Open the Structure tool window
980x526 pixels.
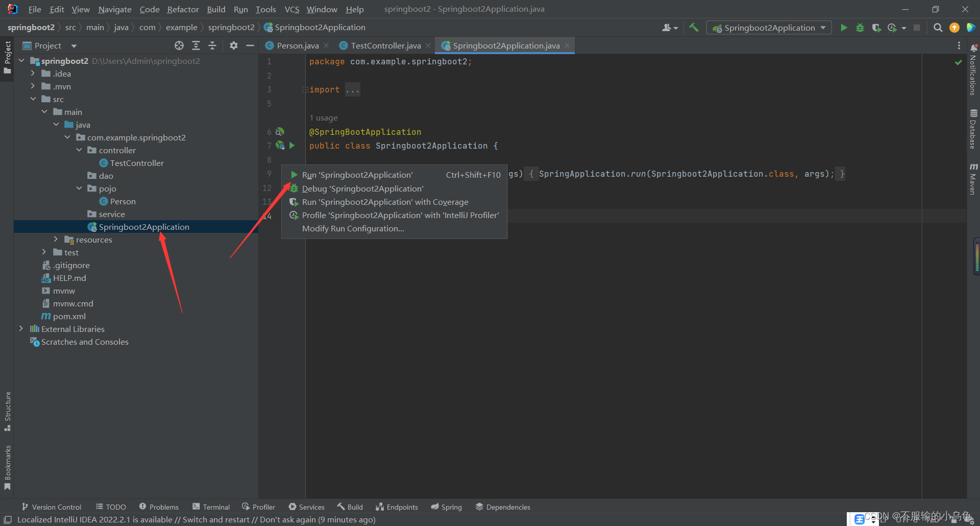click(x=7, y=412)
